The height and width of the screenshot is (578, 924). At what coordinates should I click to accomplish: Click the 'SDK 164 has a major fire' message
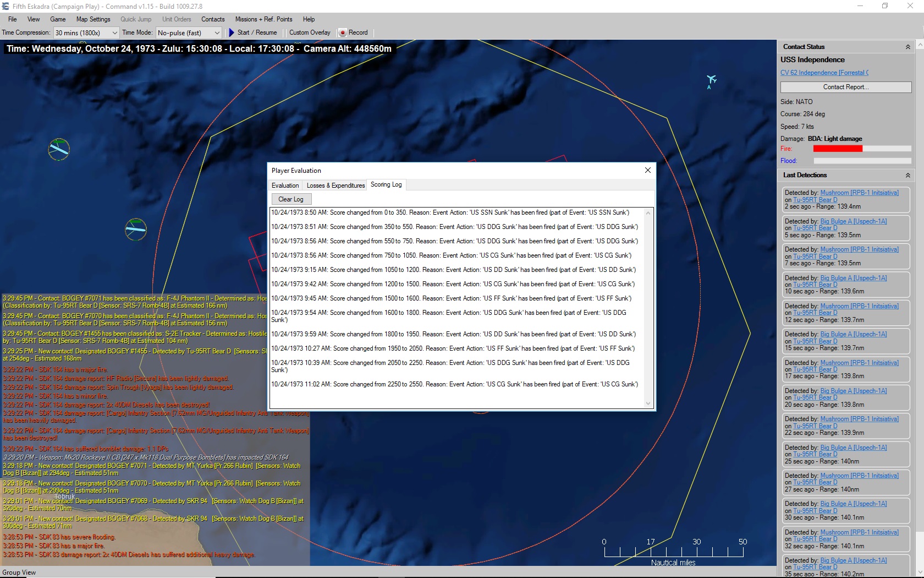[x=55, y=370]
